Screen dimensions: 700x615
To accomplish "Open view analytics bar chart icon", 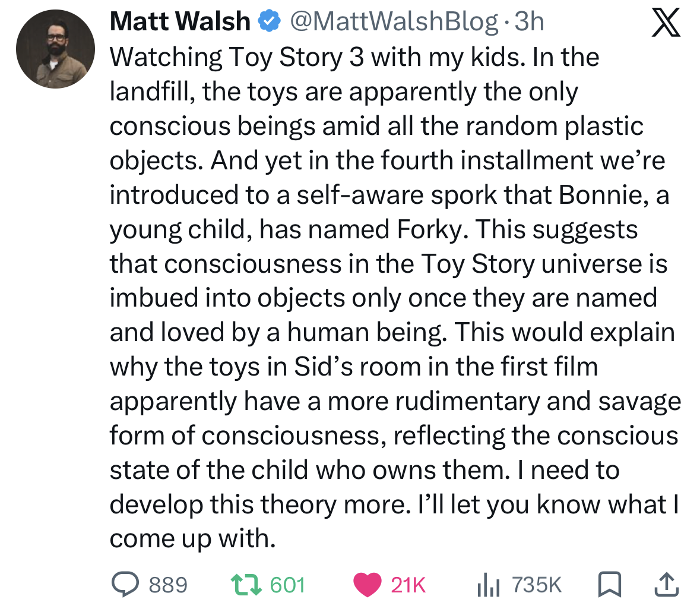I will 488,585.
